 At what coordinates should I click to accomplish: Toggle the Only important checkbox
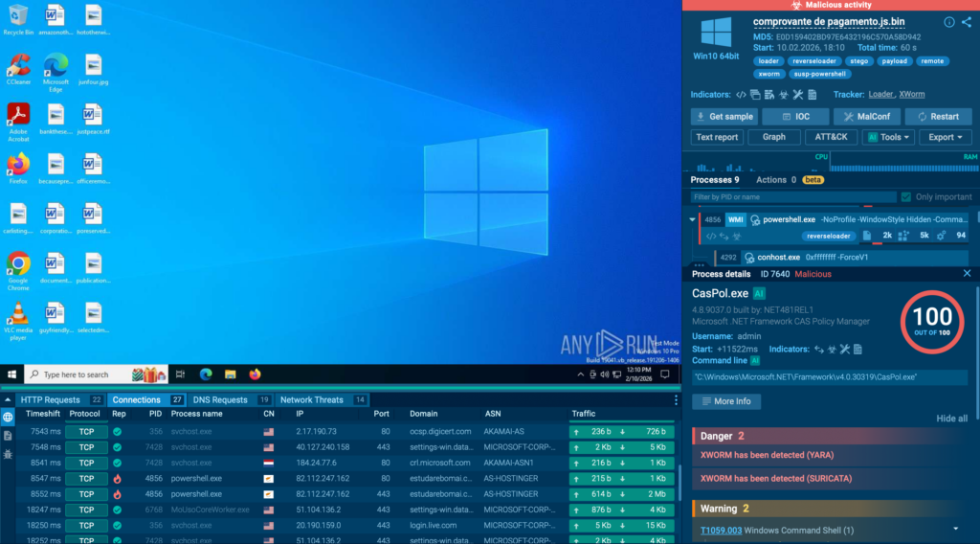click(x=906, y=196)
